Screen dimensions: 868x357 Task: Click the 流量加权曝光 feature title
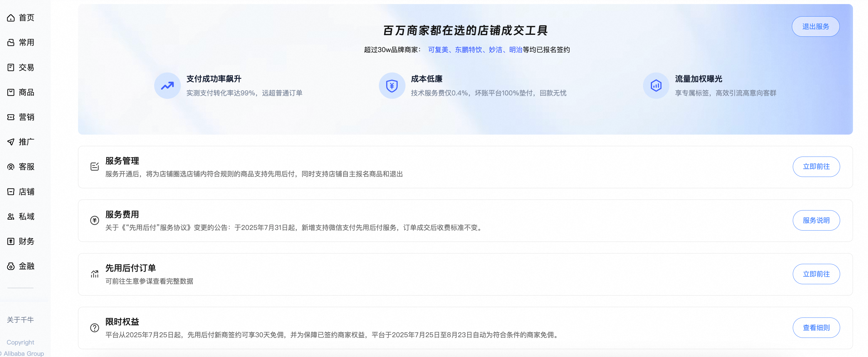698,79
